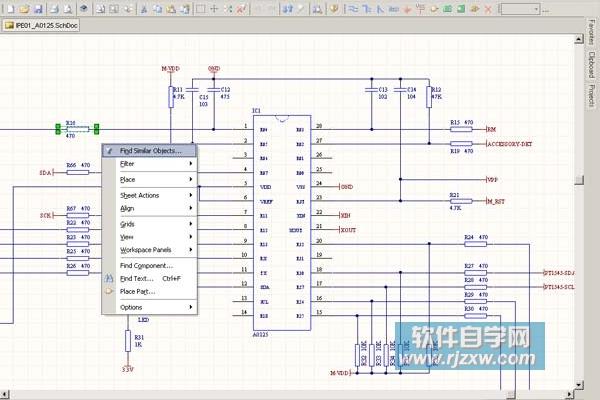Navigate hierarchy up/down icon

pyautogui.click(x=287, y=8)
